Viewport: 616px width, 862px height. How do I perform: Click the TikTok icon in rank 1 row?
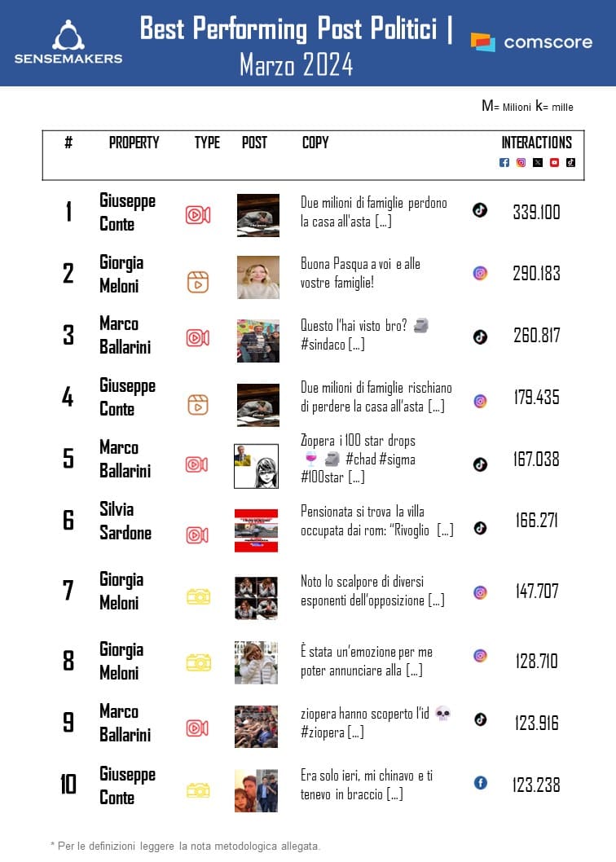point(480,210)
